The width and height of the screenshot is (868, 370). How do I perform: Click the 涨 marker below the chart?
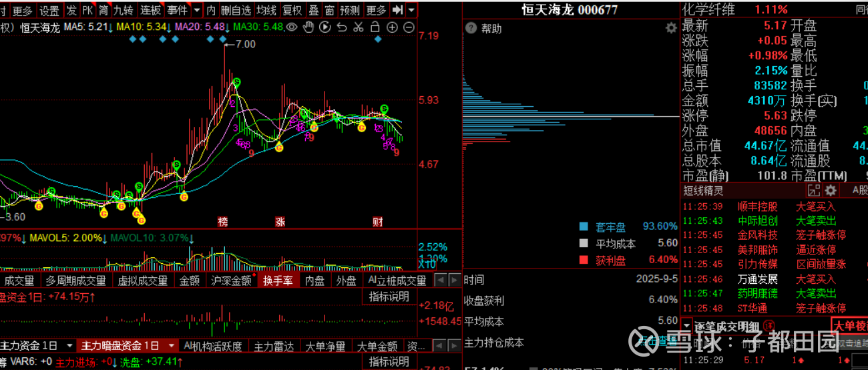pos(280,221)
